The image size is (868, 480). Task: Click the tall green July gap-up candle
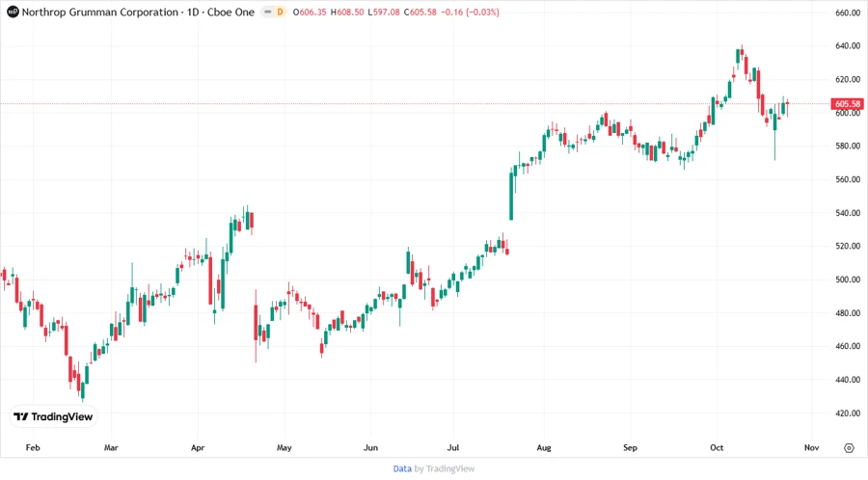(512, 195)
